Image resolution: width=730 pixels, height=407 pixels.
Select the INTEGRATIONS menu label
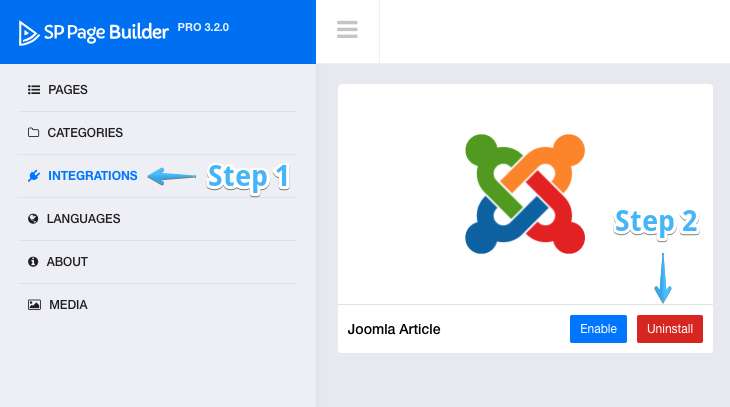[x=93, y=176]
